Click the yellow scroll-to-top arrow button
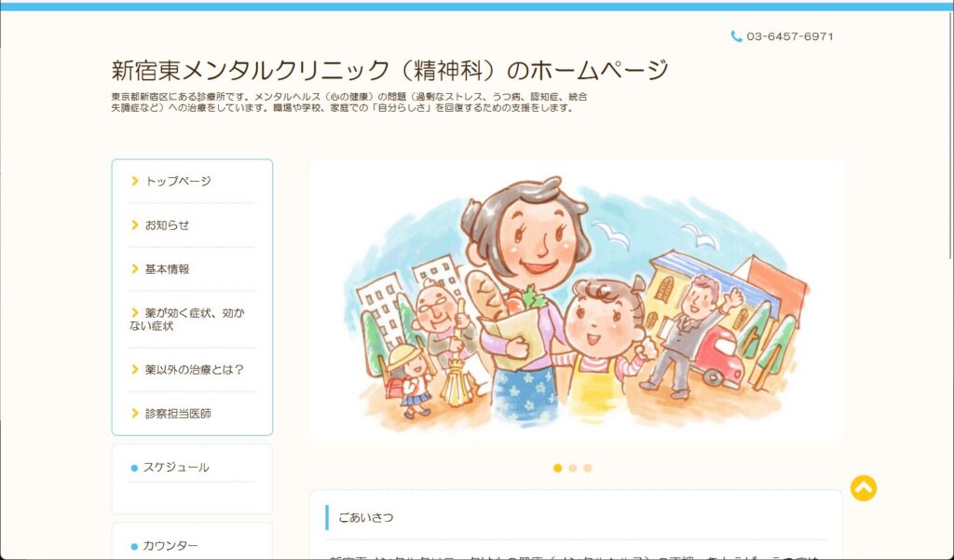The width and height of the screenshot is (954, 560). (864, 488)
